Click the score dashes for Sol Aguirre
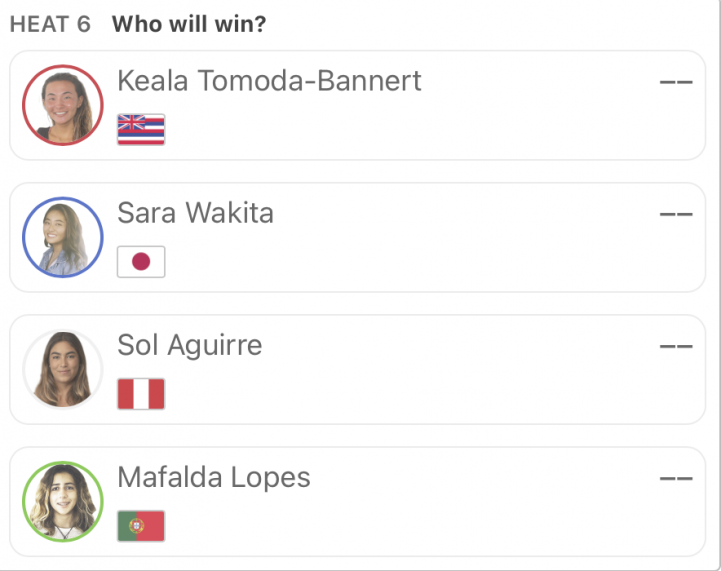The image size is (721, 571). click(x=676, y=346)
